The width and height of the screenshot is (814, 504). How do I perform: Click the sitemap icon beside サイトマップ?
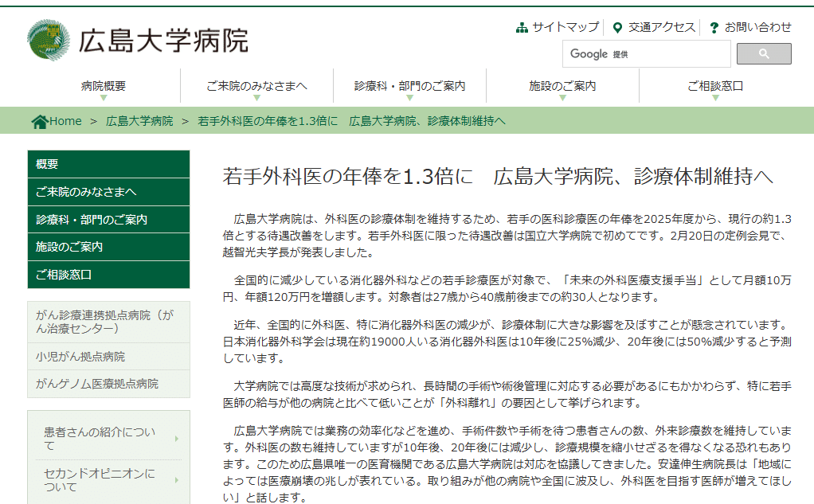pyautogui.click(x=522, y=26)
